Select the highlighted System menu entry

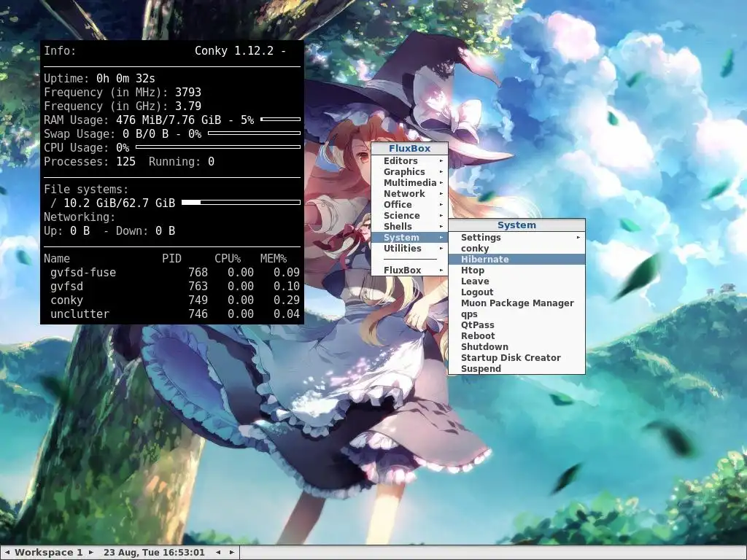tap(409, 238)
